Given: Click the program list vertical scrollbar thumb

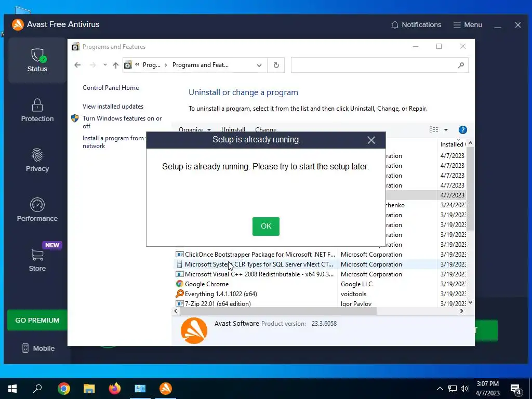Looking at the screenshot, I should click(470, 189).
